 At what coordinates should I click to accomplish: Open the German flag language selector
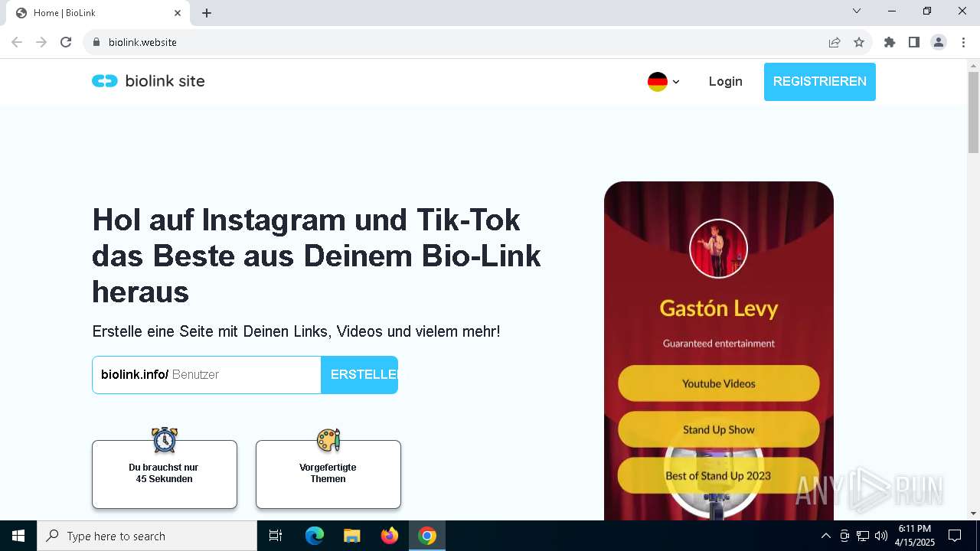coord(663,82)
